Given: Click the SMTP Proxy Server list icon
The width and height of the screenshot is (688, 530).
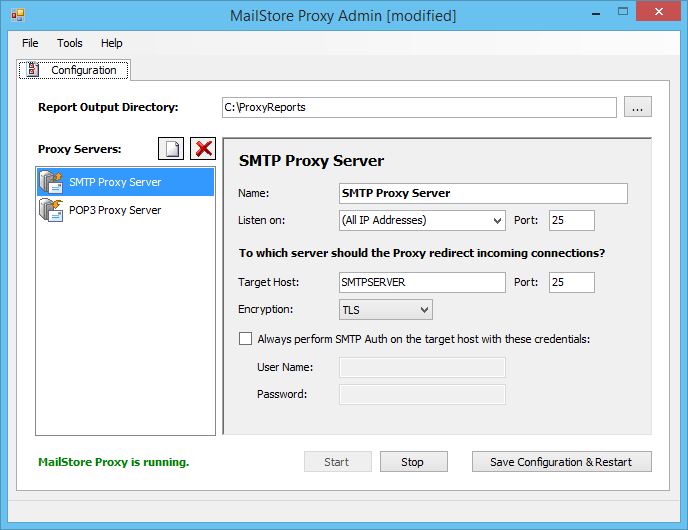Looking at the screenshot, I should point(51,182).
